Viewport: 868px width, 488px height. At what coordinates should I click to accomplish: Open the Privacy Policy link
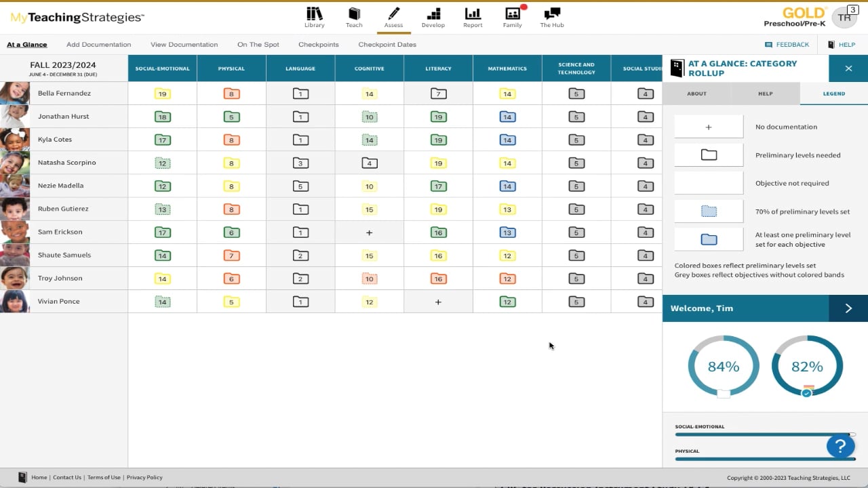click(144, 477)
